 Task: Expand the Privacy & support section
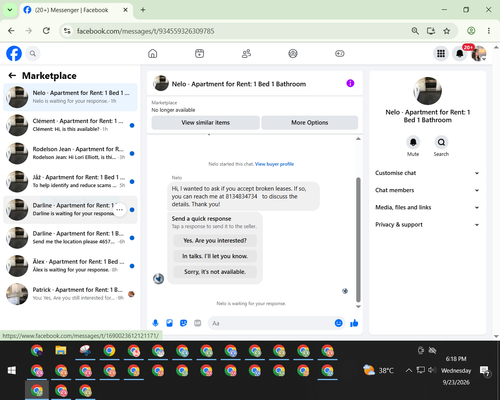tap(427, 225)
